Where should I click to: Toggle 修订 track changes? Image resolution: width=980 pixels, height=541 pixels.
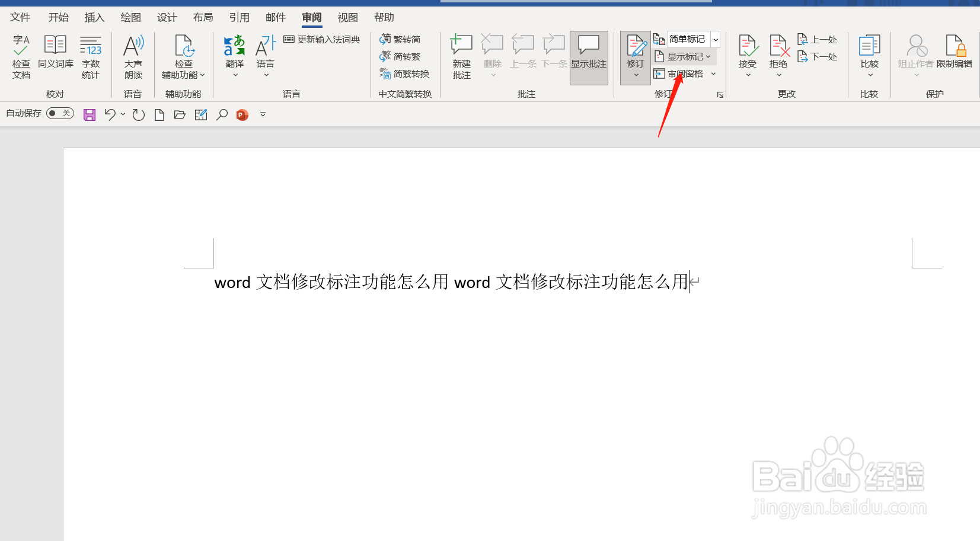pos(636,50)
